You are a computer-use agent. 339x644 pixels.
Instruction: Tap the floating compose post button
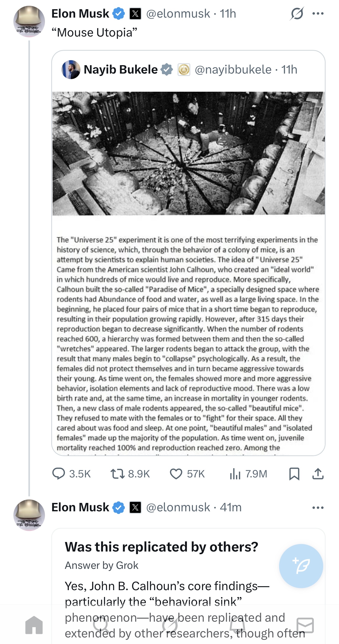(x=301, y=566)
